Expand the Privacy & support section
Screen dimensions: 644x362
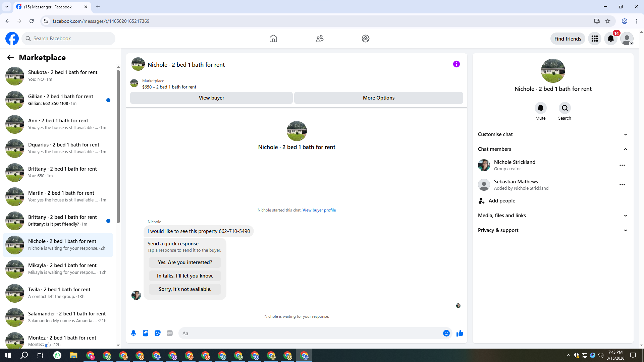tap(553, 230)
